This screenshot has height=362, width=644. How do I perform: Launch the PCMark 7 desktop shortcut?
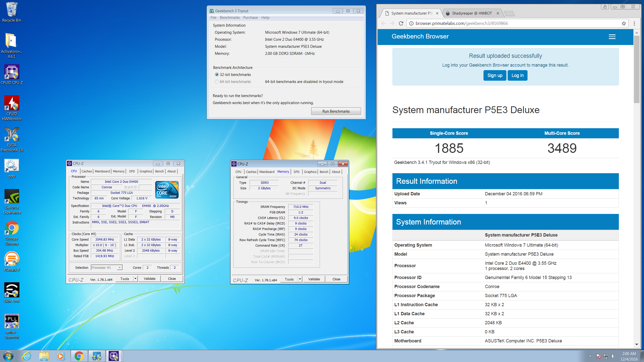pyautogui.click(x=12, y=262)
